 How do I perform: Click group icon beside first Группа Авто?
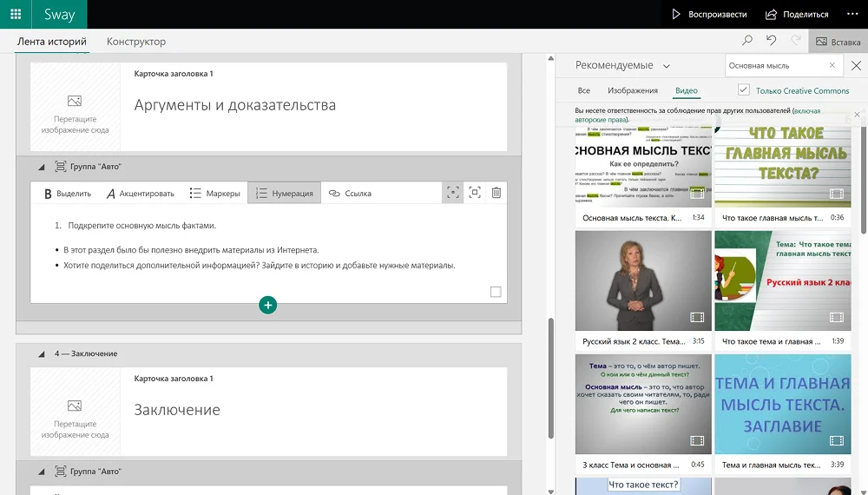click(61, 166)
